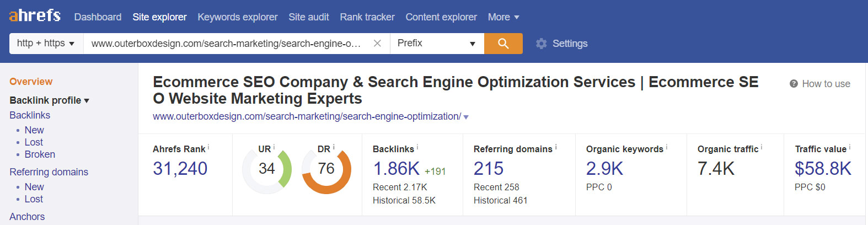Click Organic traffic value 7.4K
The image size is (868, 225).
(x=716, y=169)
